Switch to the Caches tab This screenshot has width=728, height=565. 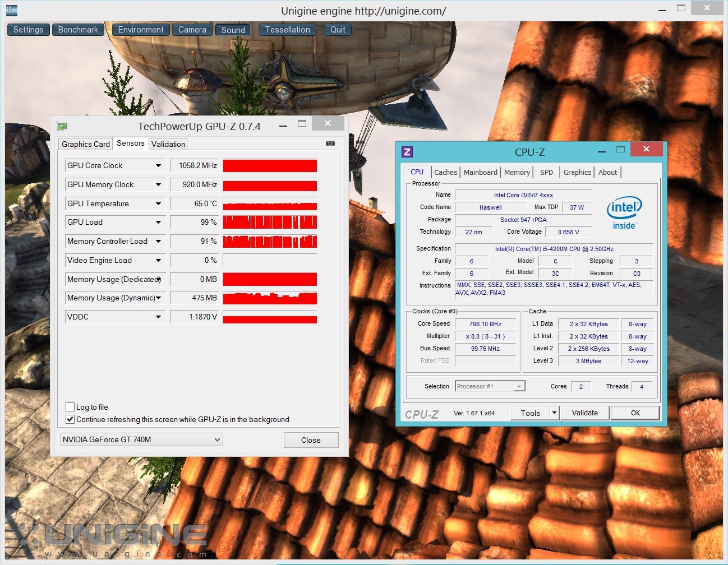[x=446, y=173]
